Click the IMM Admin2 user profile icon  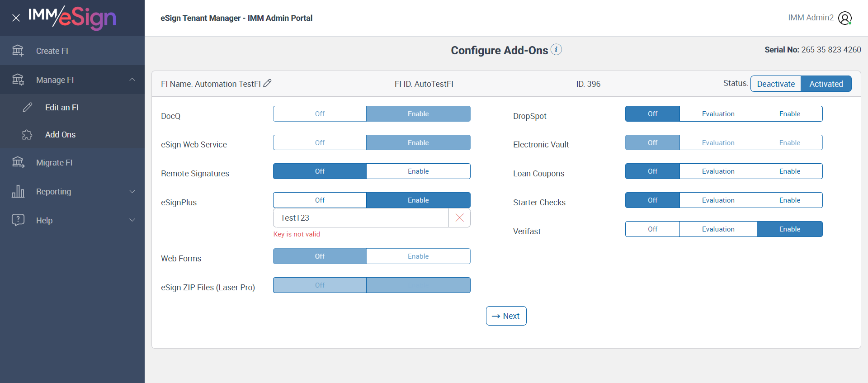coord(844,18)
